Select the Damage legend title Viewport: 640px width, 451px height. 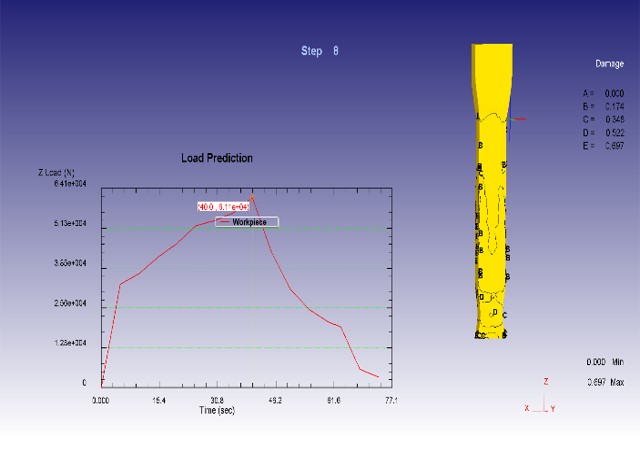[x=609, y=63]
